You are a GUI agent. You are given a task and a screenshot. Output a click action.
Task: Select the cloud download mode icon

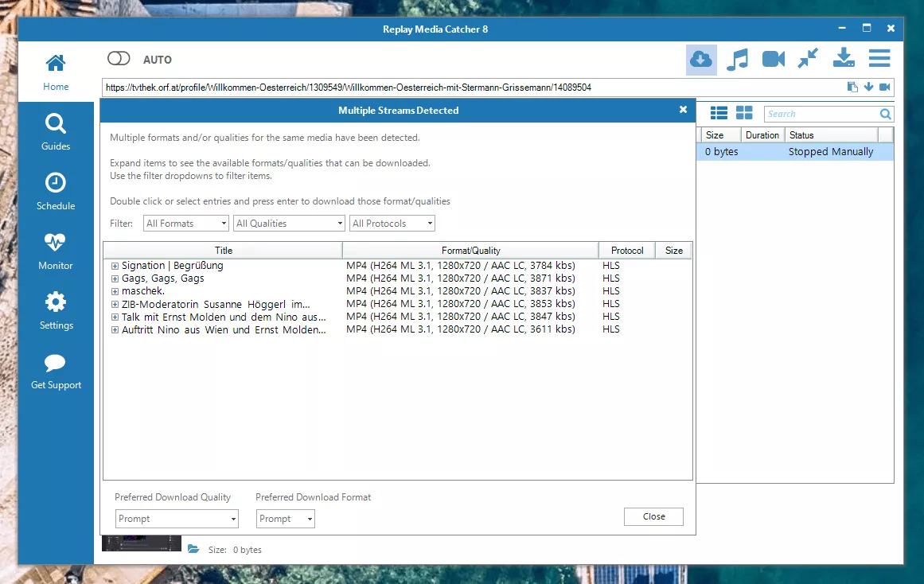pyautogui.click(x=701, y=60)
